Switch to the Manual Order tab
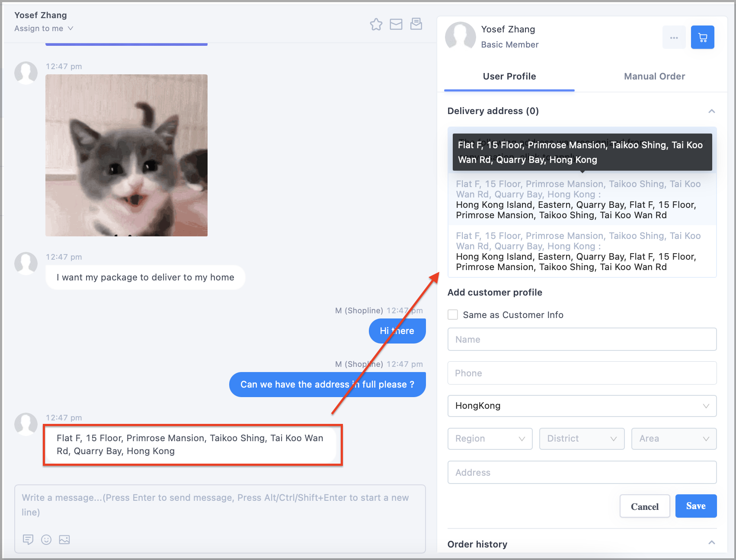 tap(654, 76)
